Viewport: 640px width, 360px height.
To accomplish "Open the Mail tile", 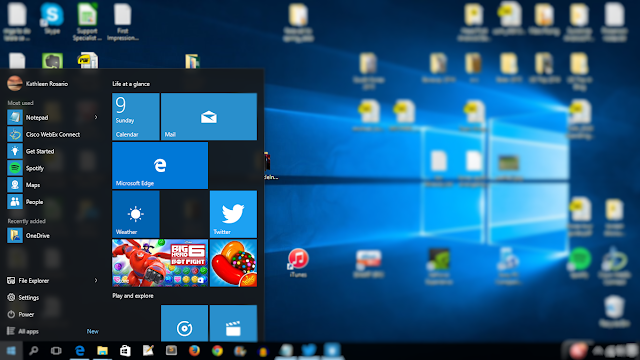I will (209, 116).
